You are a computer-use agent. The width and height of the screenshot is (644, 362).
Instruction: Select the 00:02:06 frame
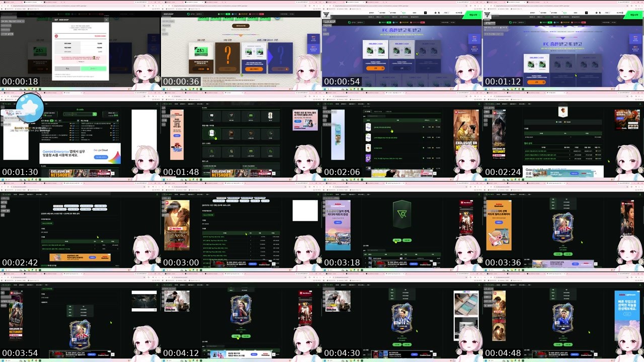[x=403, y=136]
